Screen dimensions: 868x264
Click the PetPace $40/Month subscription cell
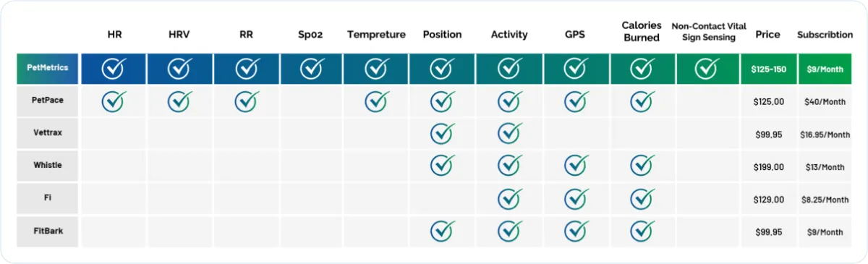click(825, 102)
